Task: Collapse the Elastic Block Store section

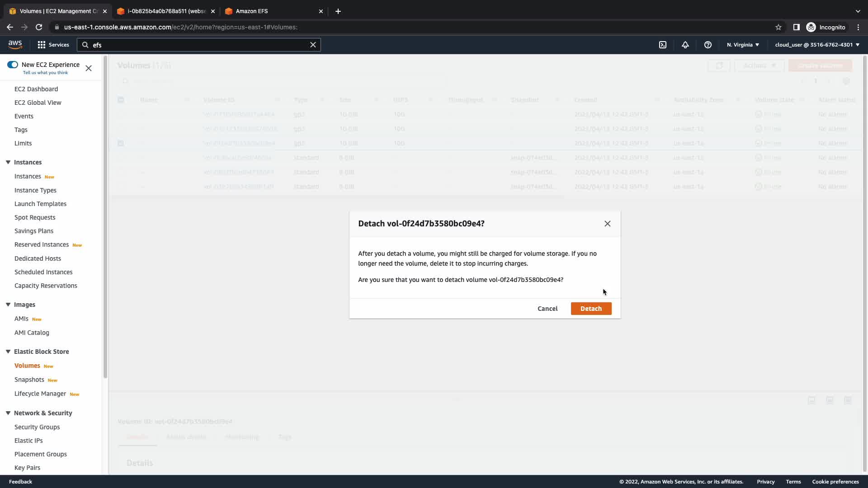Action: (x=8, y=352)
